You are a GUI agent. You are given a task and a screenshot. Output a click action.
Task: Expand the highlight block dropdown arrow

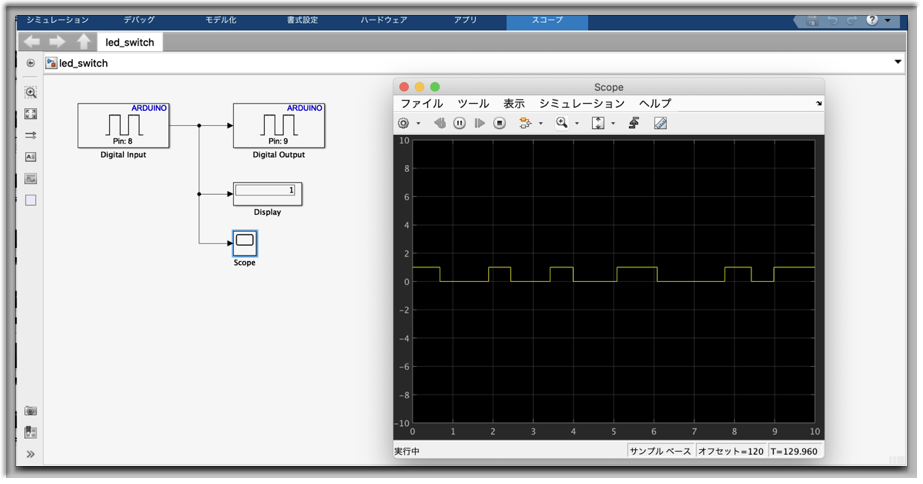coord(541,124)
